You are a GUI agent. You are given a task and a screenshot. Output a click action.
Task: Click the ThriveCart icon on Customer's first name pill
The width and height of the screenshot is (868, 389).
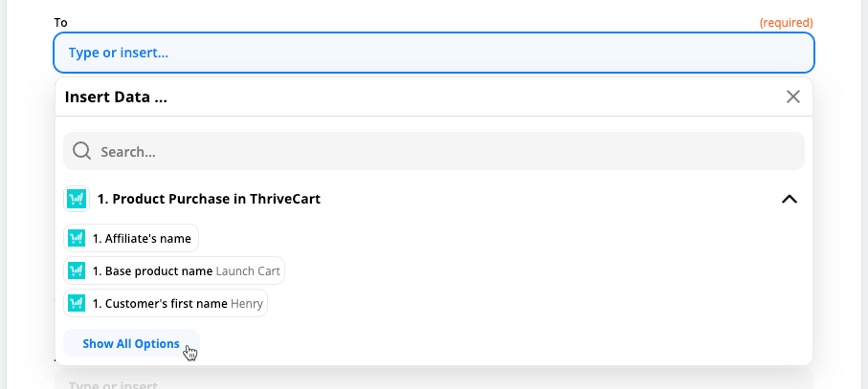tap(77, 303)
